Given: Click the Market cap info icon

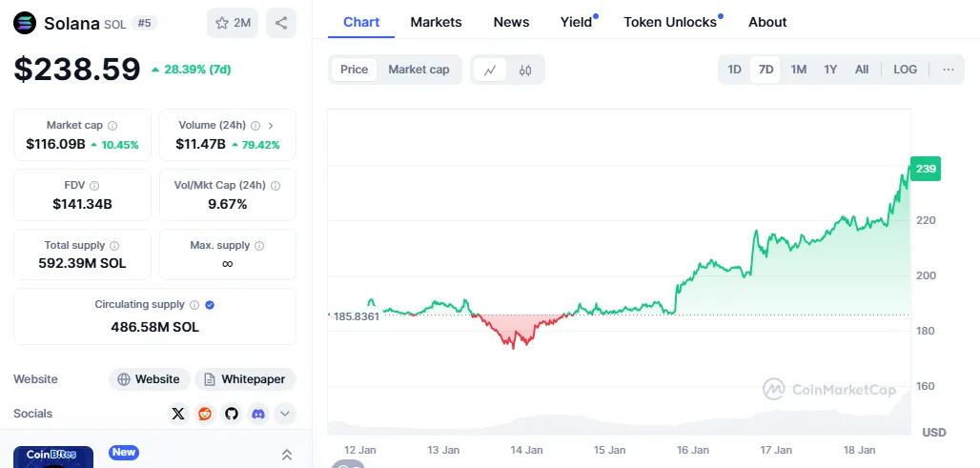Looking at the screenshot, I should click(x=112, y=126).
